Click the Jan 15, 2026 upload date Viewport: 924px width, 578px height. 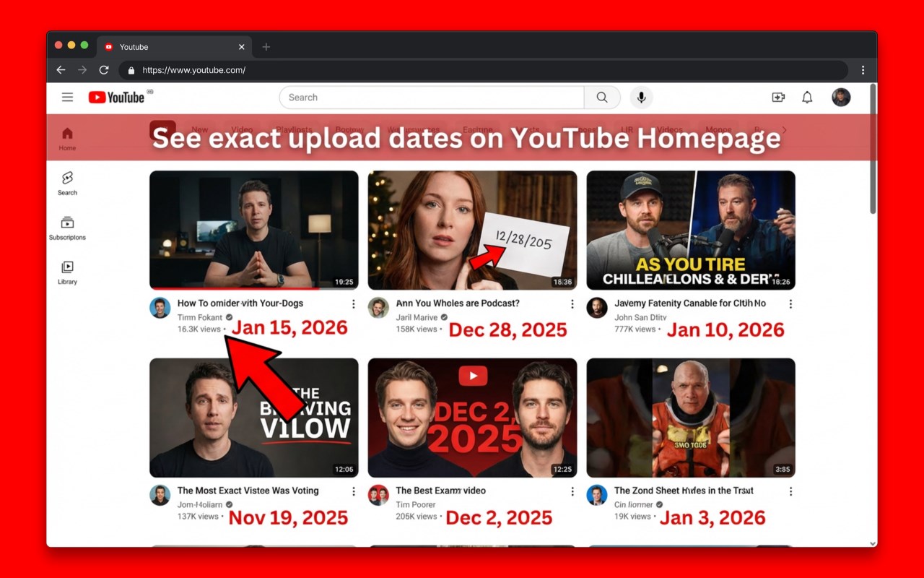coord(289,328)
